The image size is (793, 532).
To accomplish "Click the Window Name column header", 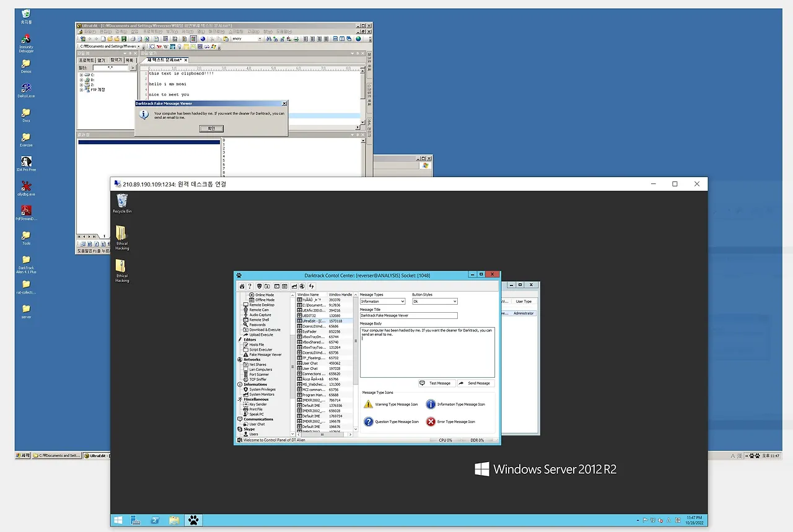I will [x=312, y=295].
